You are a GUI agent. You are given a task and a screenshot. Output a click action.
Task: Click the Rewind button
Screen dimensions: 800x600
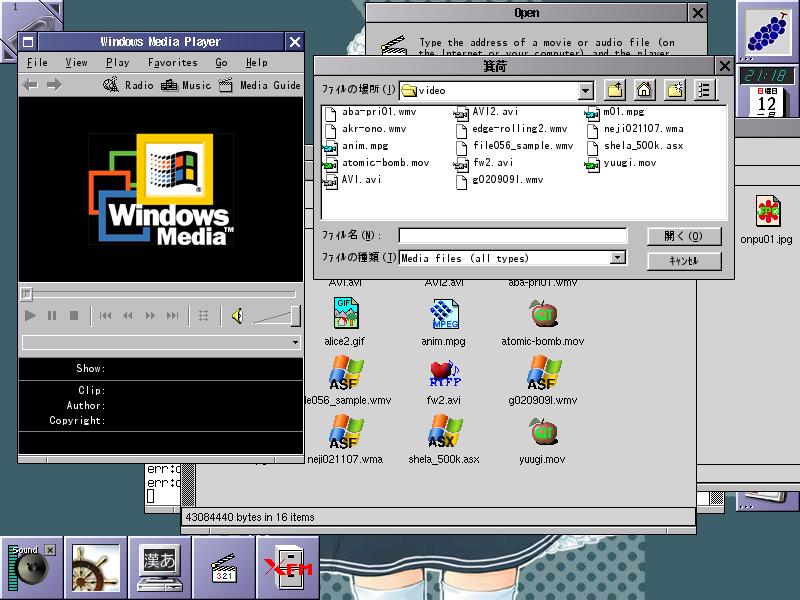(128, 316)
